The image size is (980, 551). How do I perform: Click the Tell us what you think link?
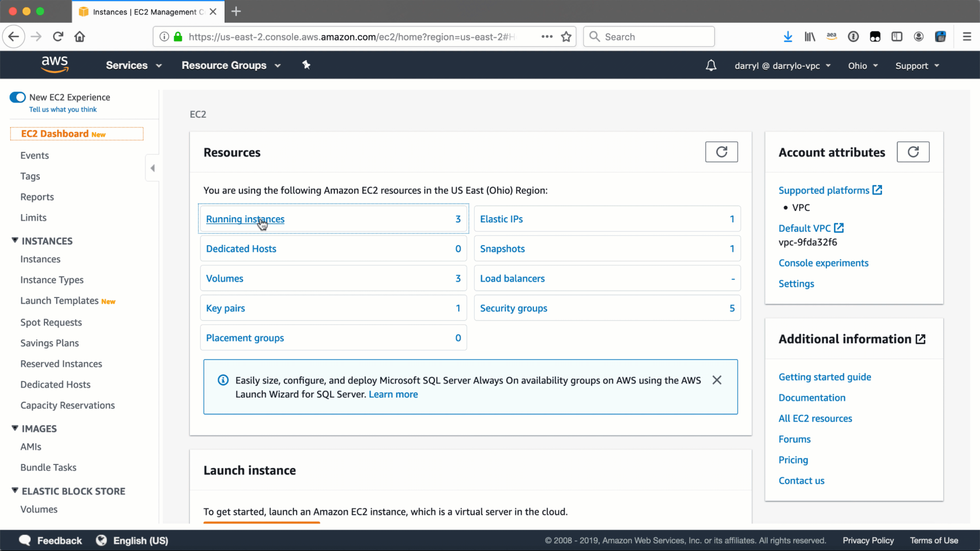[x=63, y=109]
